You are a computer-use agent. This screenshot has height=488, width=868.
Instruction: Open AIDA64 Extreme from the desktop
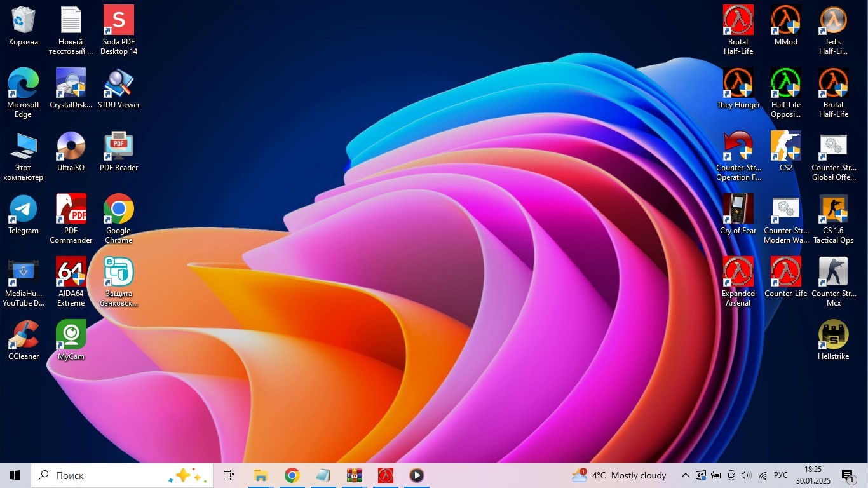(x=71, y=273)
